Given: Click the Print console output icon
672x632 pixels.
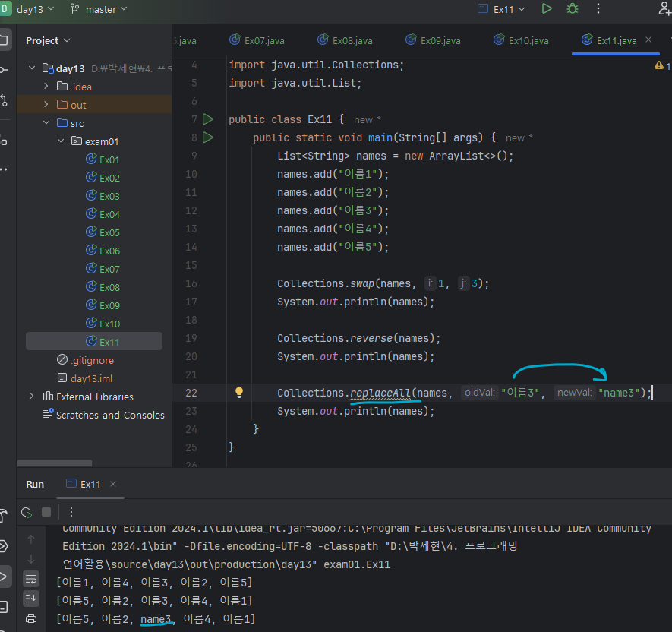Looking at the screenshot, I should click(x=31, y=618).
